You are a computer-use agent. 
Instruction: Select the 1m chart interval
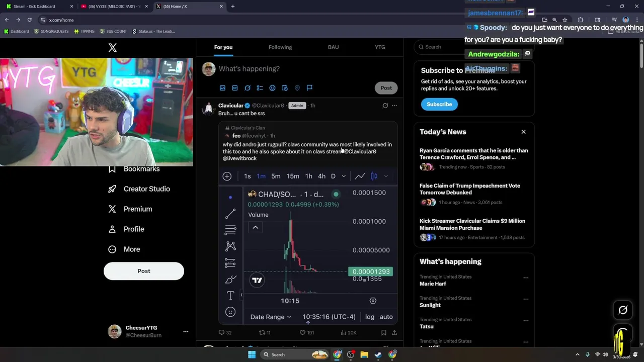click(261, 176)
